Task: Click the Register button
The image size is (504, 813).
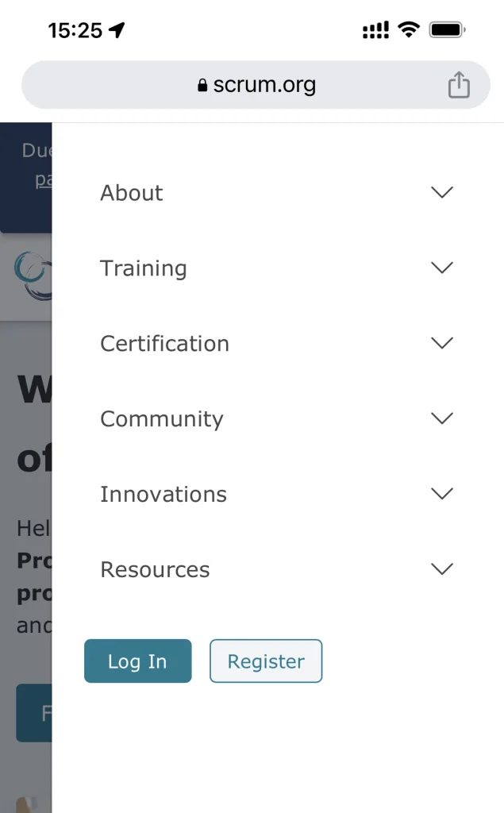Action: click(266, 661)
